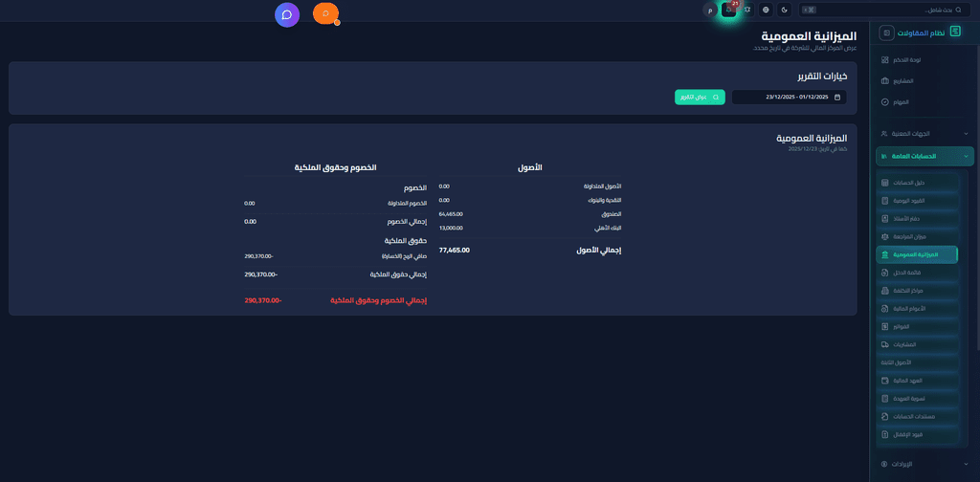Screen dimensions: 980x482
Task: Open الأصول الثابتة in sidebar menu
Action: click(917, 362)
